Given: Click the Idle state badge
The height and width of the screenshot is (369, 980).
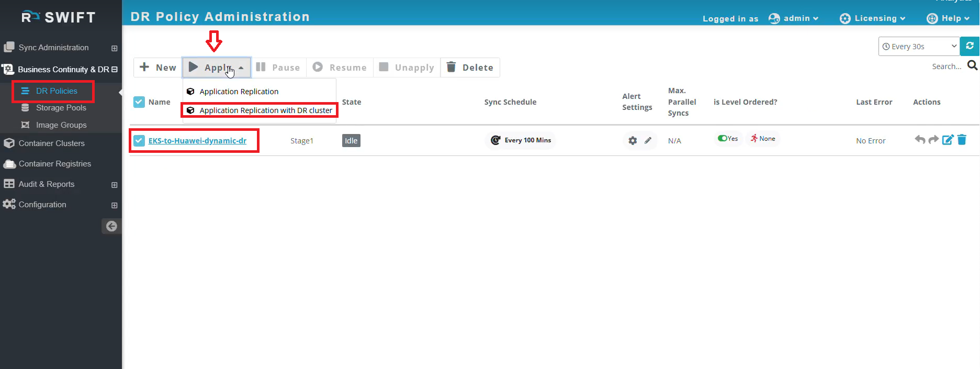Looking at the screenshot, I should tap(351, 141).
